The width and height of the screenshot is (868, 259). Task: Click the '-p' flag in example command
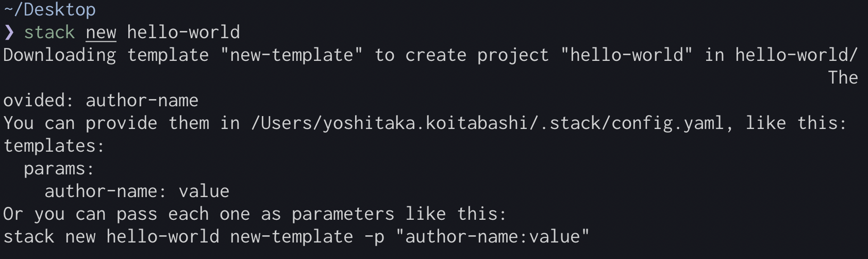tap(374, 237)
